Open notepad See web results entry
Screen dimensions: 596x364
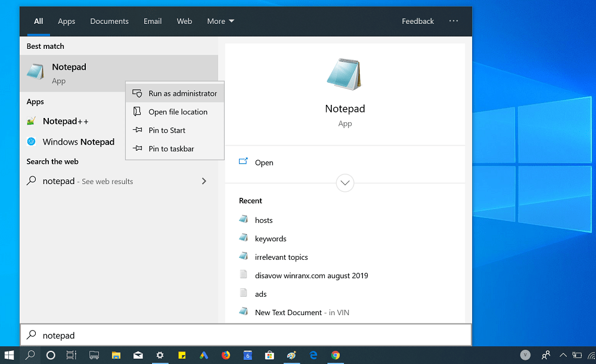click(x=119, y=181)
